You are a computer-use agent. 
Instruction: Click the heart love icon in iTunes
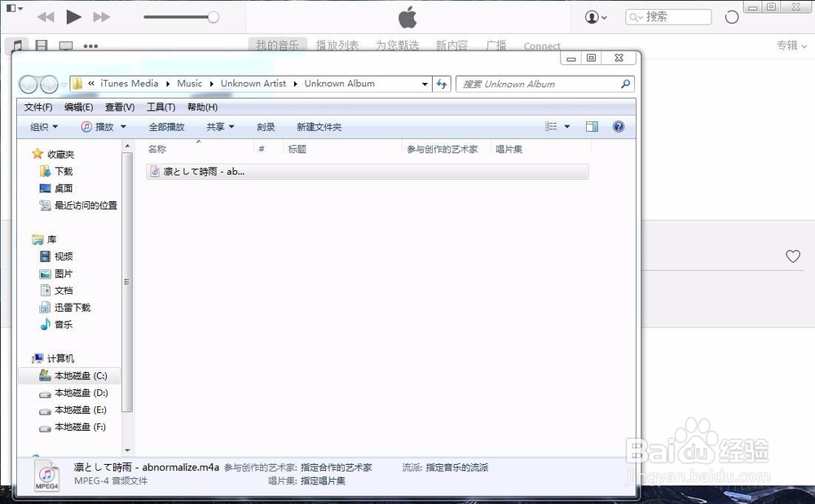tap(793, 256)
